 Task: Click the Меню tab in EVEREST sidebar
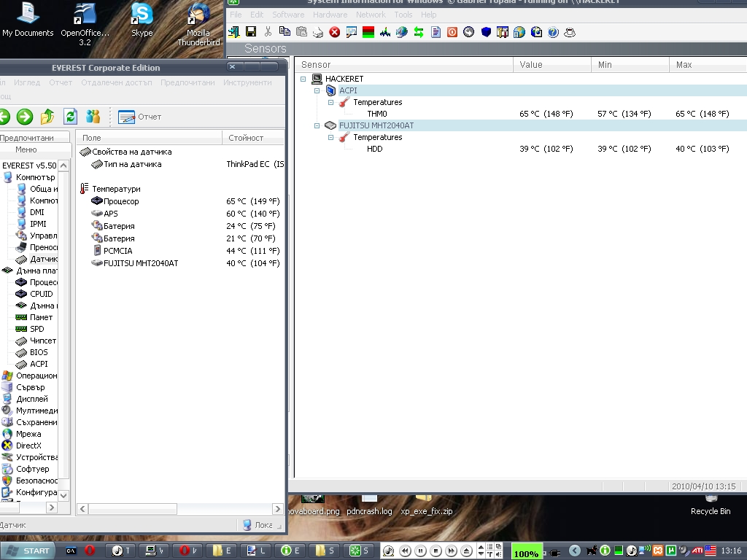pyautogui.click(x=26, y=149)
